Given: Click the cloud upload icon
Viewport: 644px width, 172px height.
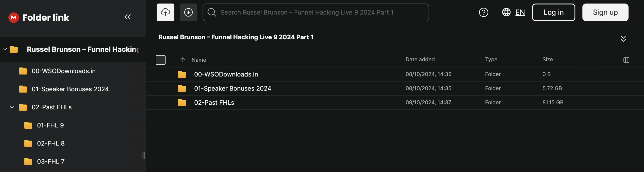Looking at the screenshot, I should point(165,12).
